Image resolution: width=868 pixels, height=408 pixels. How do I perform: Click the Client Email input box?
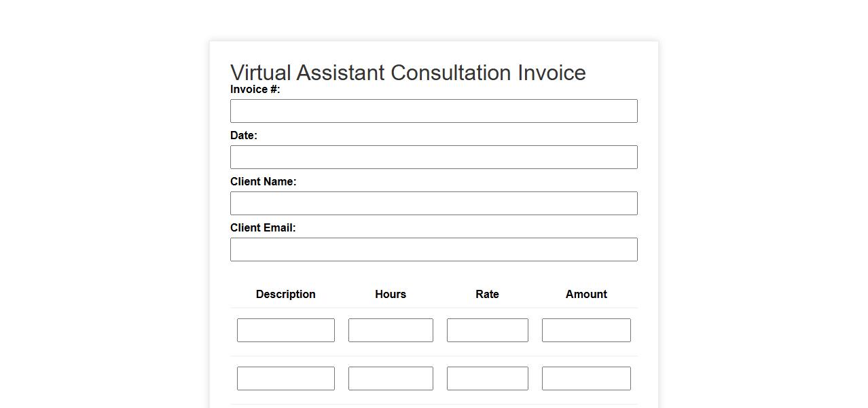pos(433,249)
